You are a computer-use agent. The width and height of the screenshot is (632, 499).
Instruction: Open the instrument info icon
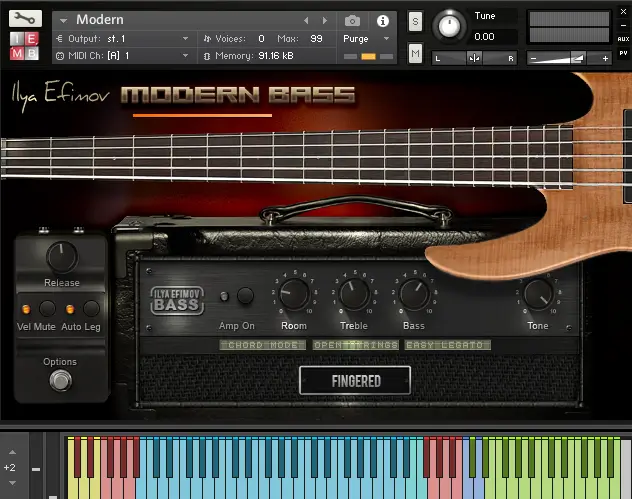point(383,21)
